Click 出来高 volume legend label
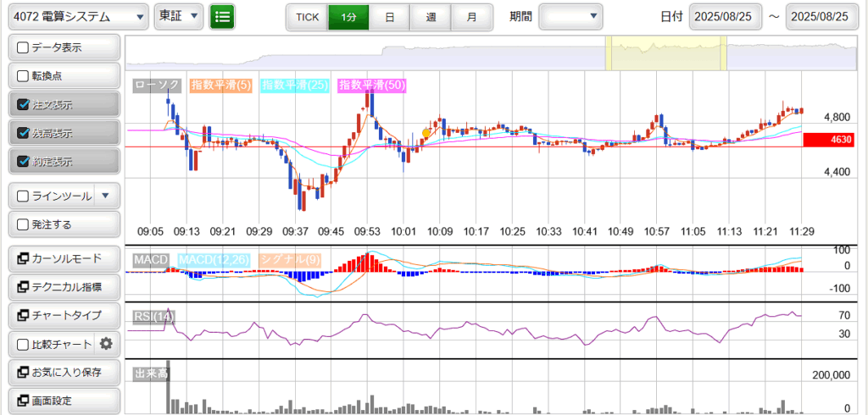 tap(151, 374)
